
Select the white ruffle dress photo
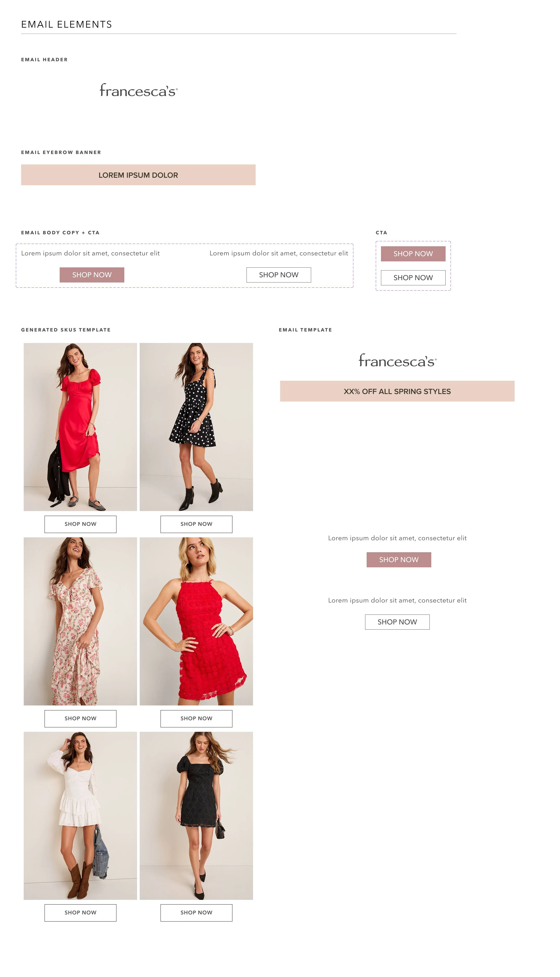click(x=80, y=815)
